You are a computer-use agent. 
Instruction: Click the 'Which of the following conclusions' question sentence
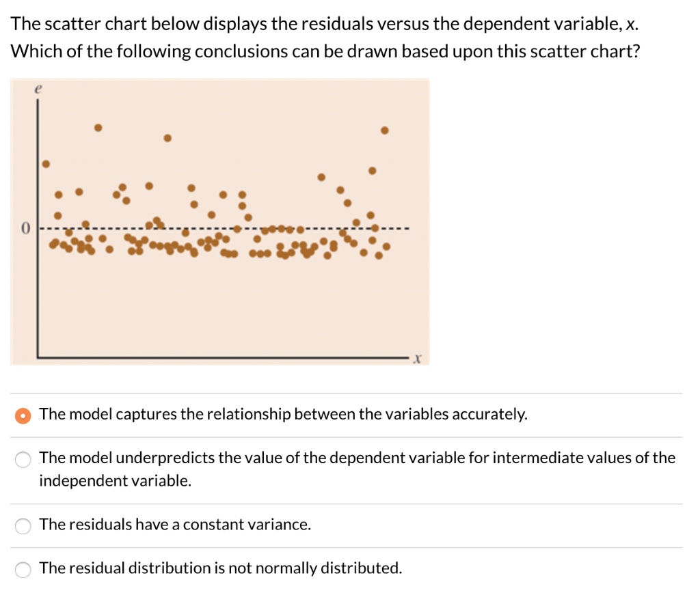[x=326, y=52]
